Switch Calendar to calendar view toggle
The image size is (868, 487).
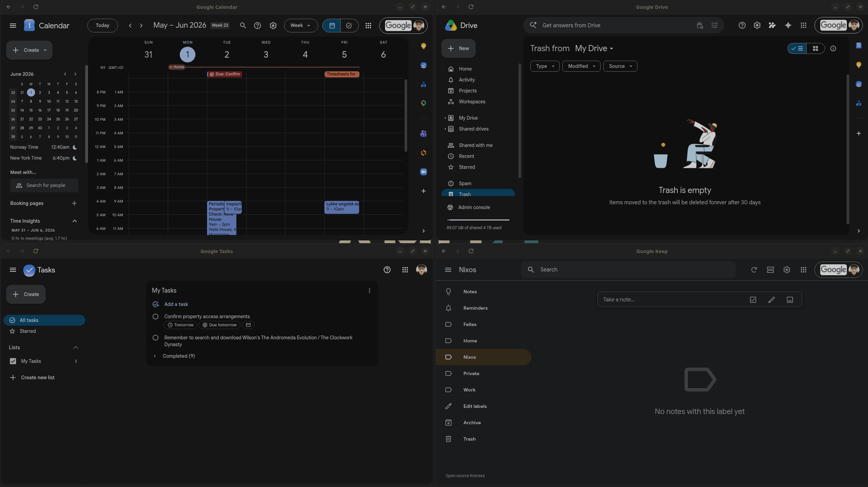coord(332,26)
